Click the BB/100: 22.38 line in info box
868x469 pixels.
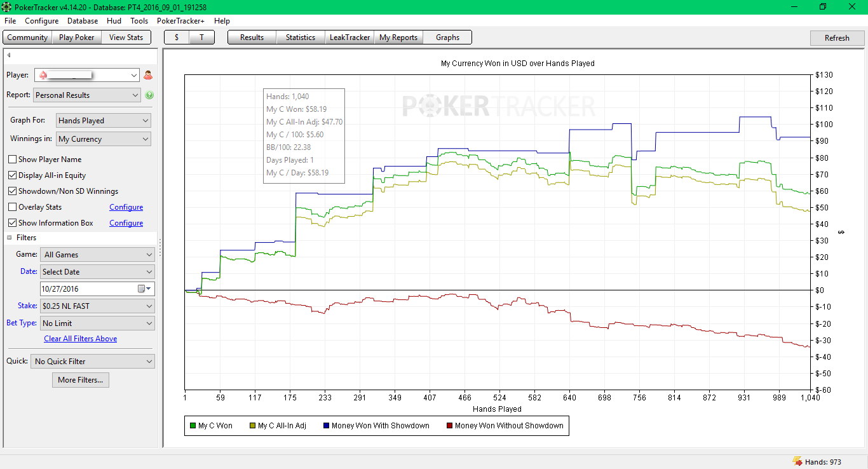pyautogui.click(x=288, y=147)
